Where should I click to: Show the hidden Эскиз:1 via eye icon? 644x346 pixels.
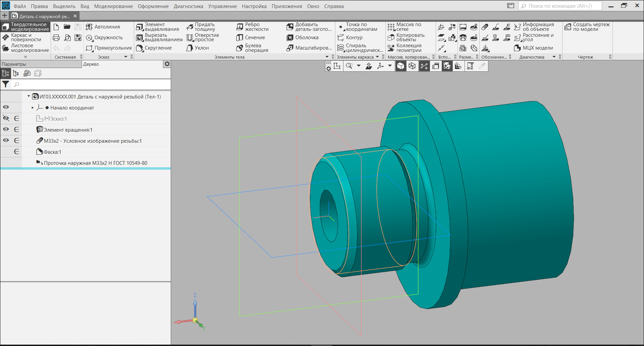(6, 118)
